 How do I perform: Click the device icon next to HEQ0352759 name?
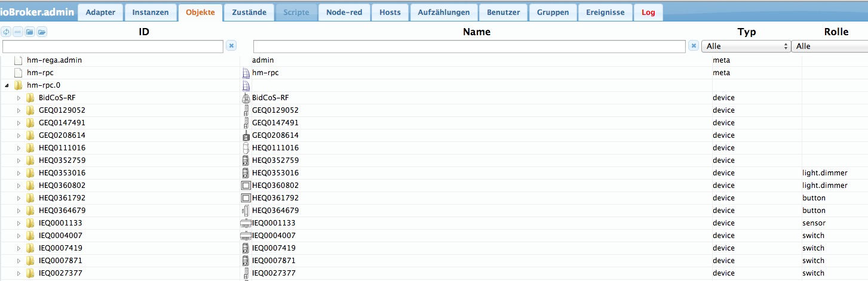click(246, 160)
